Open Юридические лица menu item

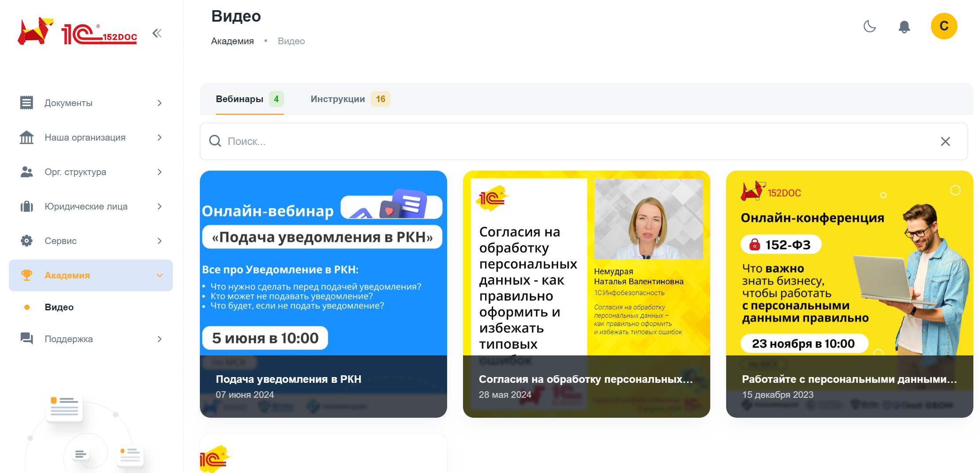[91, 206]
